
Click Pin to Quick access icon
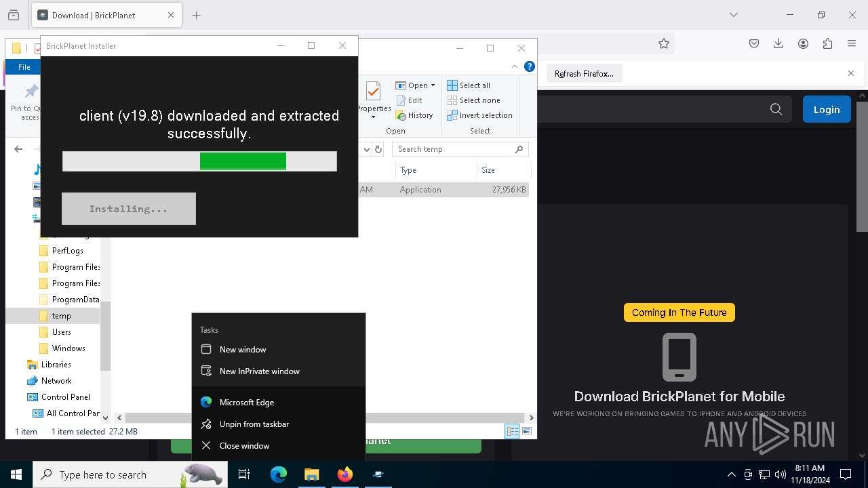[31, 91]
